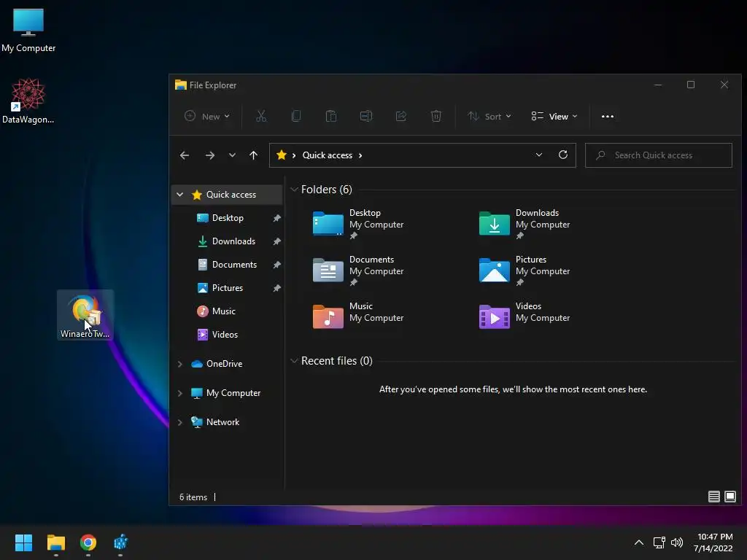Go back with the left arrow
The height and width of the screenshot is (560, 747).
pyautogui.click(x=185, y=155)
